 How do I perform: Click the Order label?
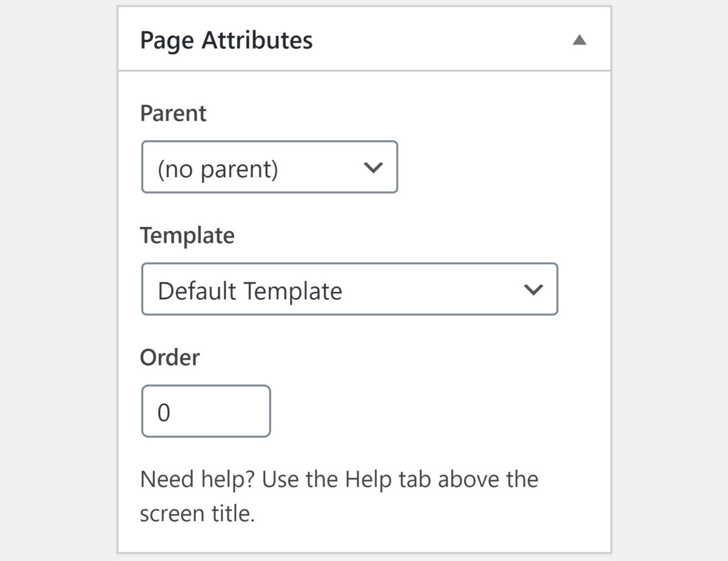[170, 358]
